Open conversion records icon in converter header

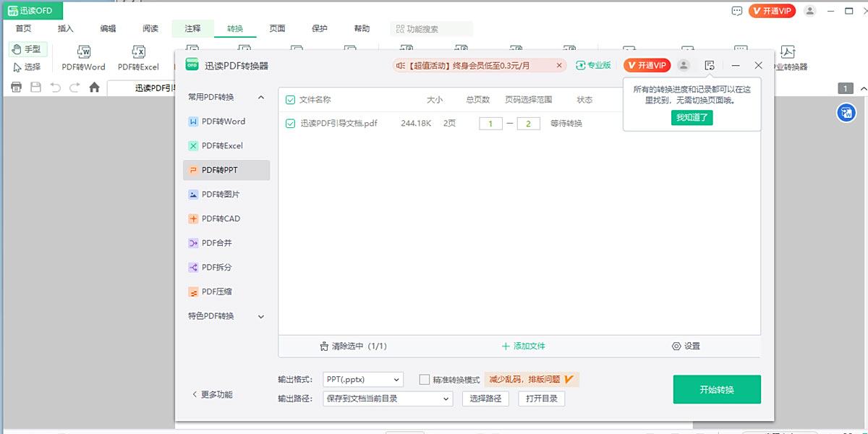[x=710, y=65]
